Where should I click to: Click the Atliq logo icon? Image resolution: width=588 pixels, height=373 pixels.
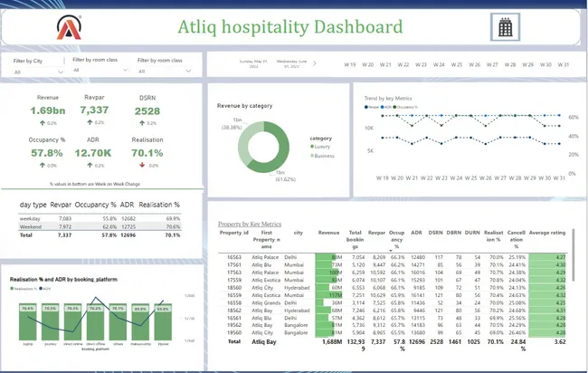pos(69,27)
